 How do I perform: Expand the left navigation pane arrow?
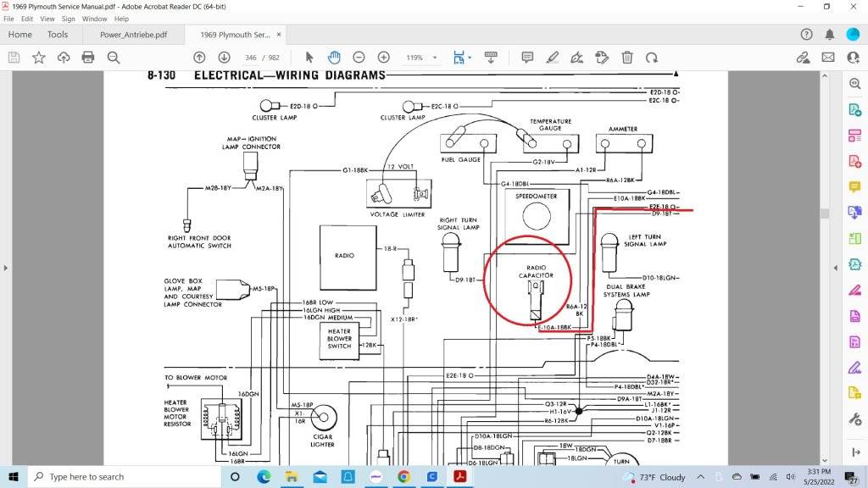tap(6, 268)
